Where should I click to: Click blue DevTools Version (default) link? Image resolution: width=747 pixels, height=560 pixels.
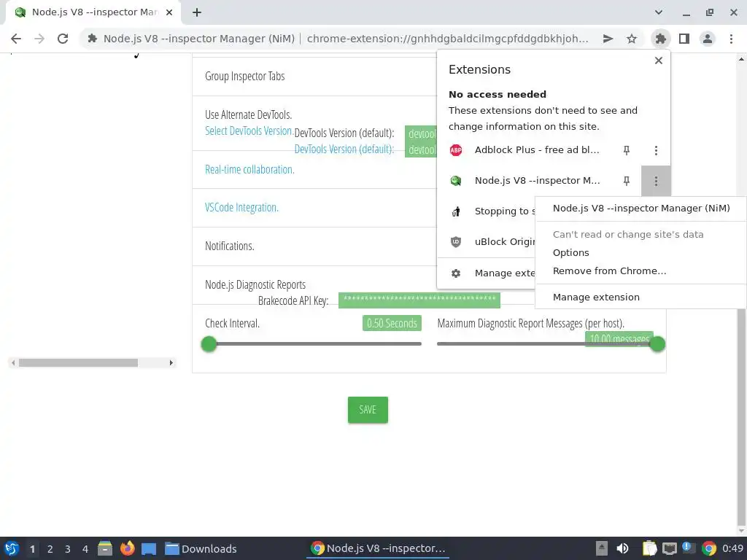[344, 149]
